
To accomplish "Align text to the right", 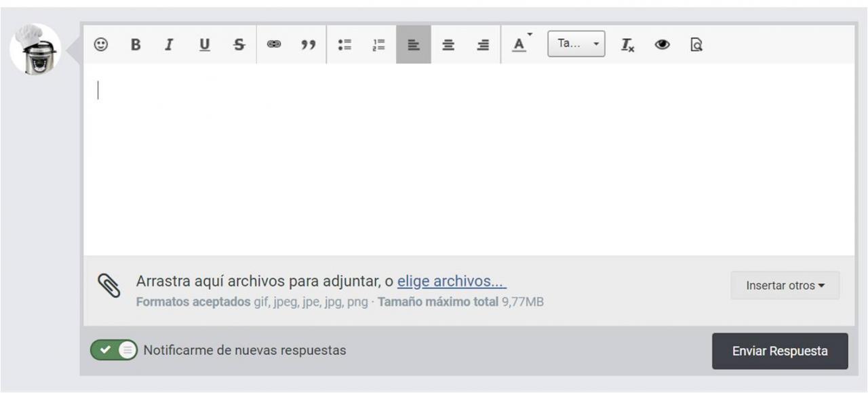I will [483, 45].
